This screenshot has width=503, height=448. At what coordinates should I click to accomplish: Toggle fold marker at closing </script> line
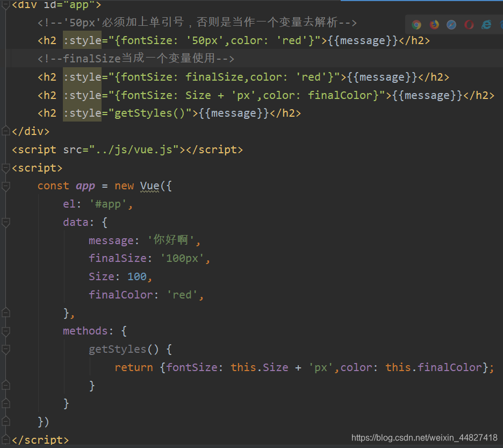(x=6, y=439)
